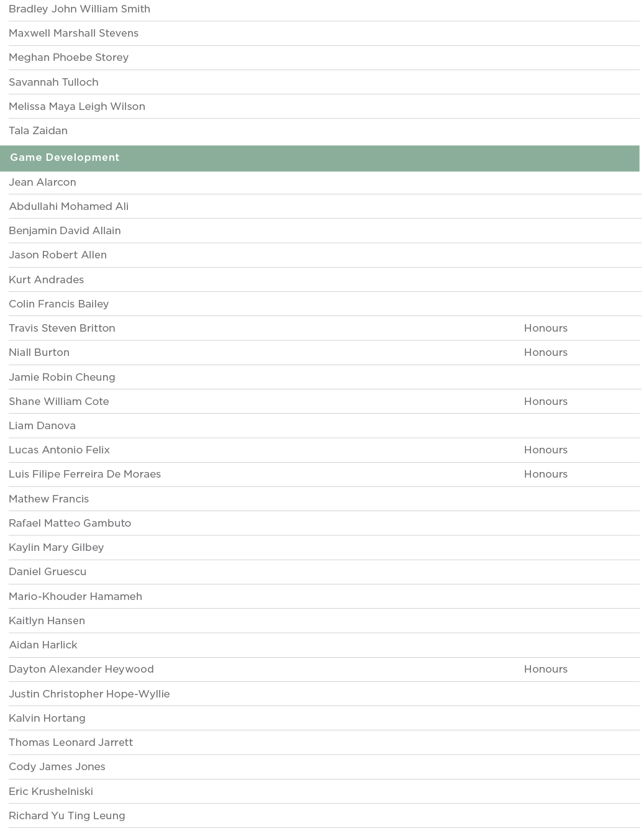
Task: Click Bradley John William Smith
Action: coord(79,9)
